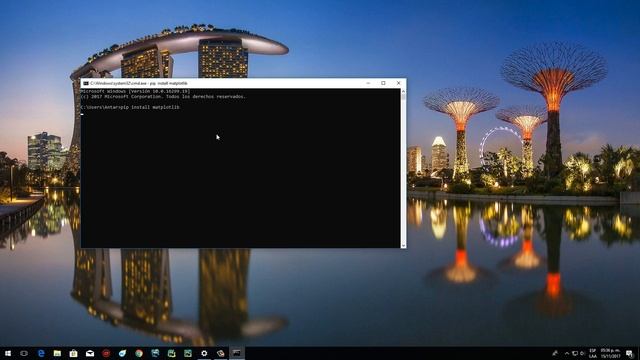
Task: Launch Microsoft Edge from the taskbar
Action: coord(41,353)
